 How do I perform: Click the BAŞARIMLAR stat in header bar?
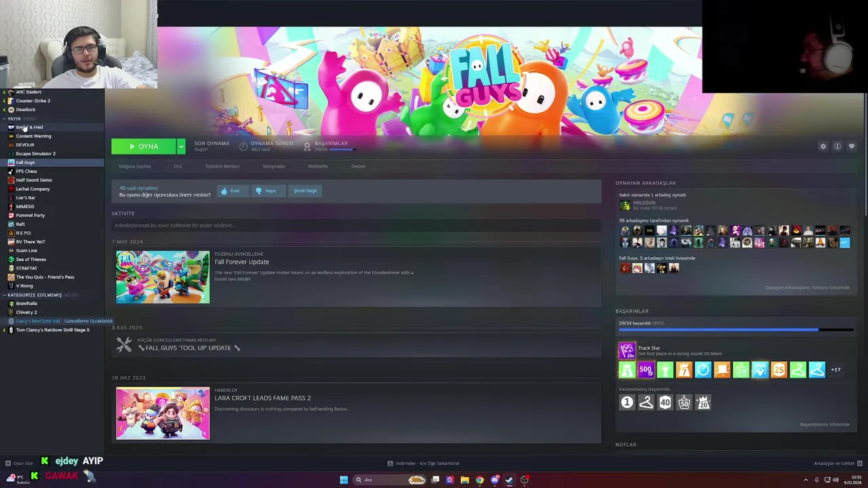pos(330,146)
